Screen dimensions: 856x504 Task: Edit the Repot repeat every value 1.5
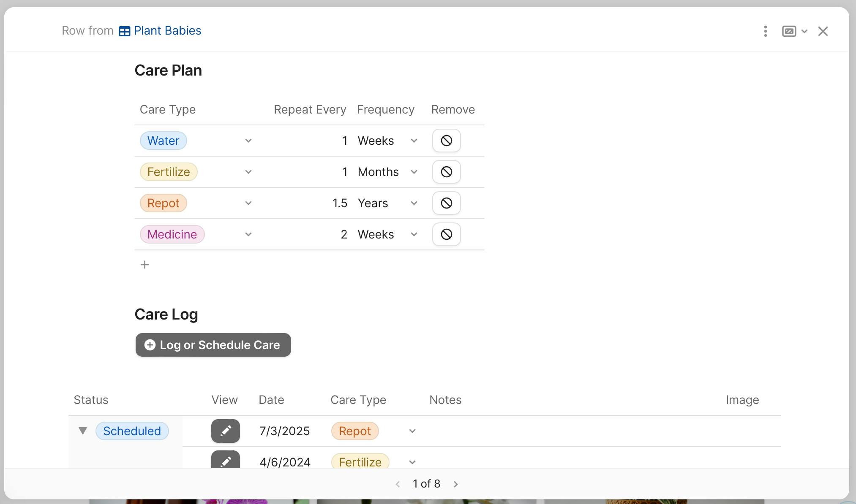click(339, 203)
